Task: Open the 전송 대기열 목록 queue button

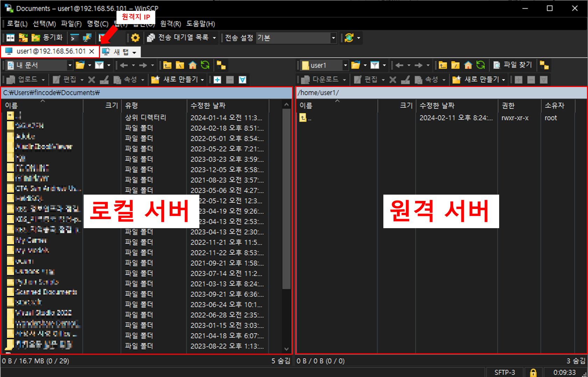Action: [x=178, y=38]
